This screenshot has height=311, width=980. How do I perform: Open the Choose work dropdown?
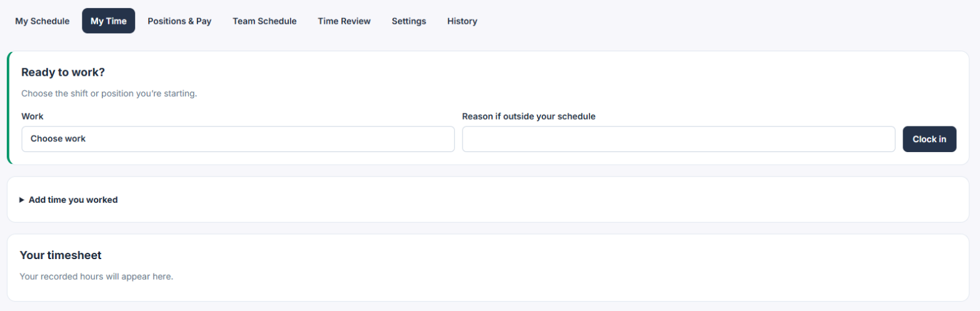(x=238, y=139)
